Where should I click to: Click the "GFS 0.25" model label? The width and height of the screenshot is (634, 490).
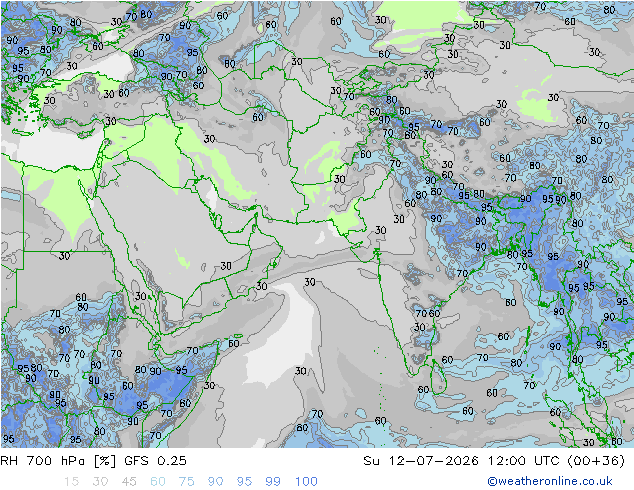pyautogui.click(x=155, y=461)
